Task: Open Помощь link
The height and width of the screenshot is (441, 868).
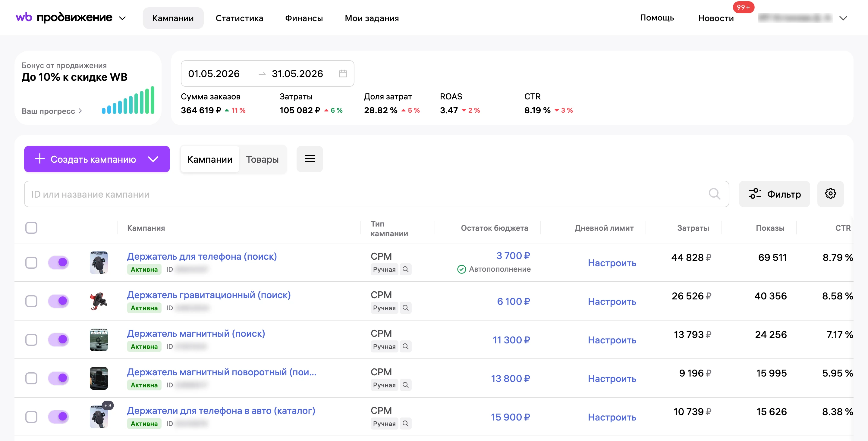Action: [x=657, y=17]
